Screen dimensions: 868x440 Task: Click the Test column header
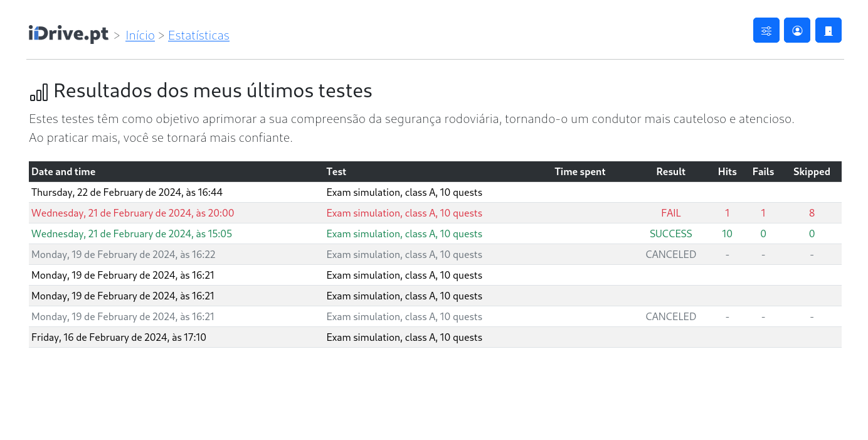click(x=336, y=172)
